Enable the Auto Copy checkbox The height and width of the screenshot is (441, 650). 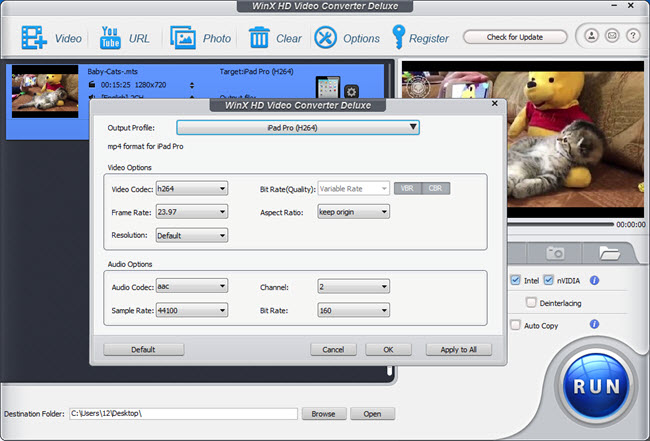[x=515, y=325]
